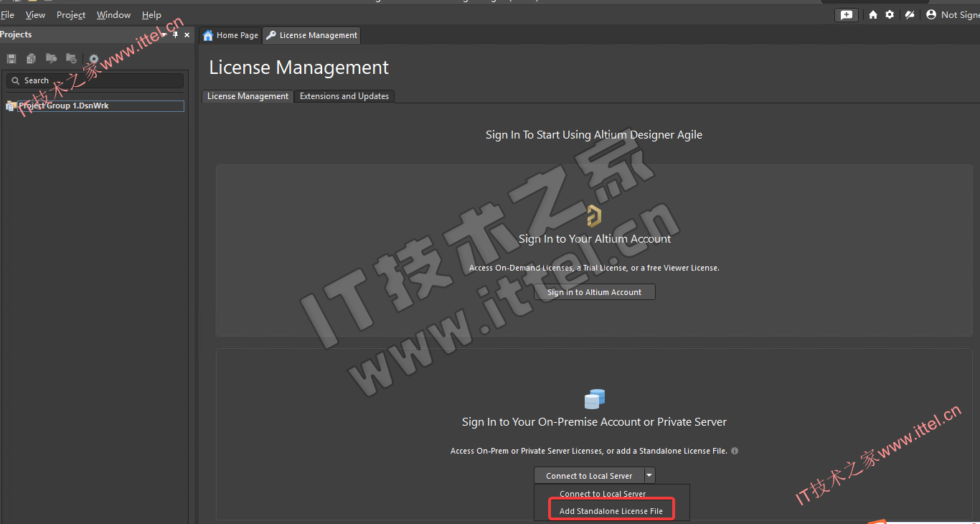The image size is (980, 524).
Task: Open the Projects panel options dropdown arrow
Action: pos(164,35)
